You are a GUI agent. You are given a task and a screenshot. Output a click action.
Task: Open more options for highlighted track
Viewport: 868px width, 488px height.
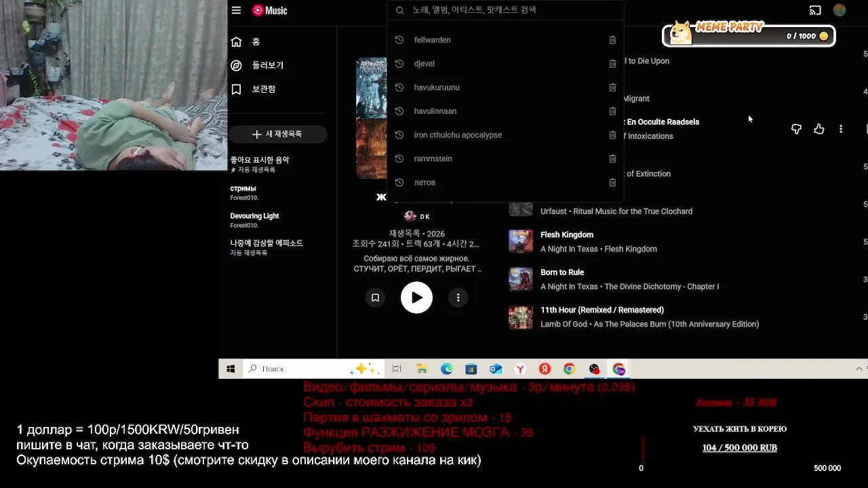[x=841, y=129]
